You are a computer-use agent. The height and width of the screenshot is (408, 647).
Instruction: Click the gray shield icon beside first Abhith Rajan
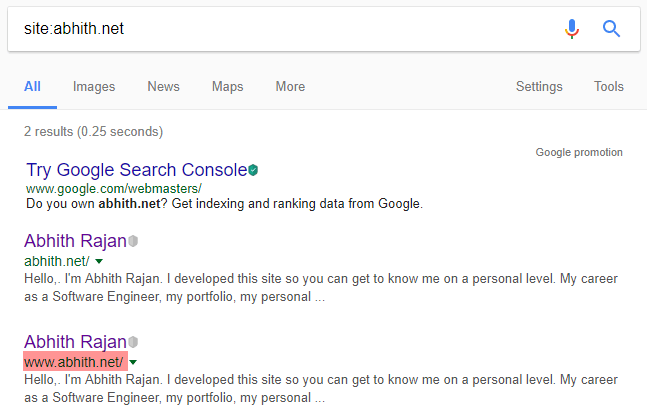[x=134, y=241]
